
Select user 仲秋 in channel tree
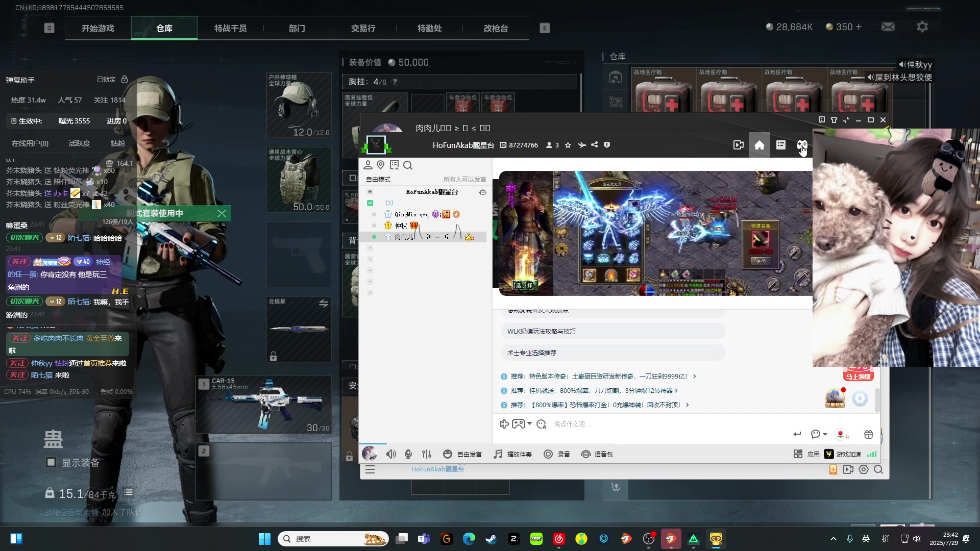(401, 226)
